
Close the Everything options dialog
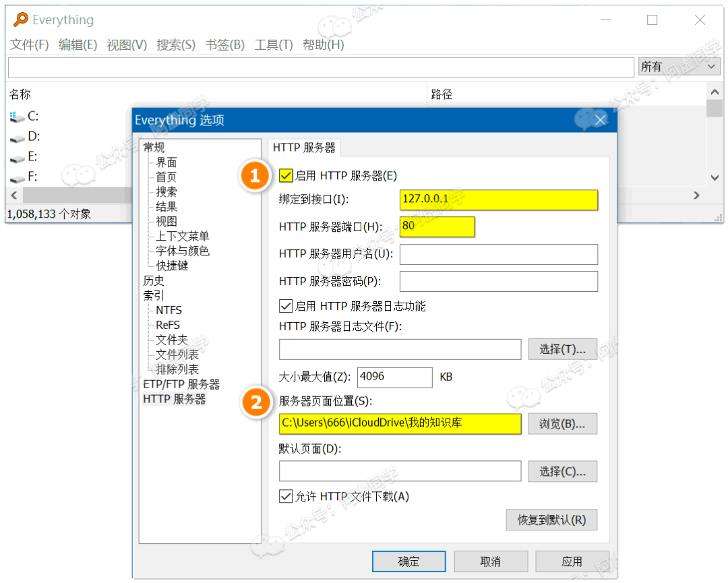601,120
